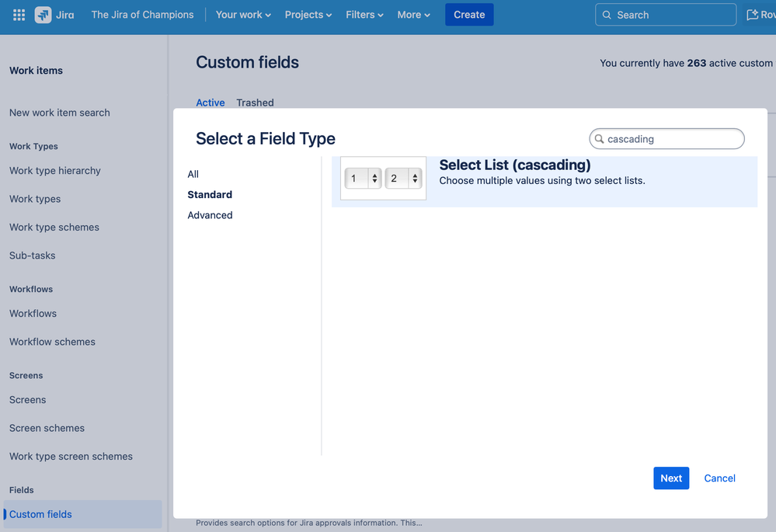The width and height of the screenshot is (776, 532).
Task: Focus the top Search field
Action: tap(666, 15)
